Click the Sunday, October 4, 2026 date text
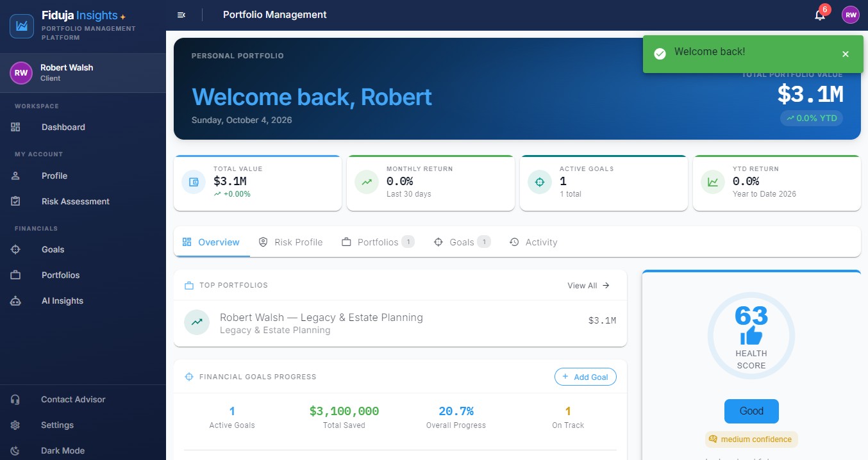The height and width of the screenshot is (460, 868). 242,120
